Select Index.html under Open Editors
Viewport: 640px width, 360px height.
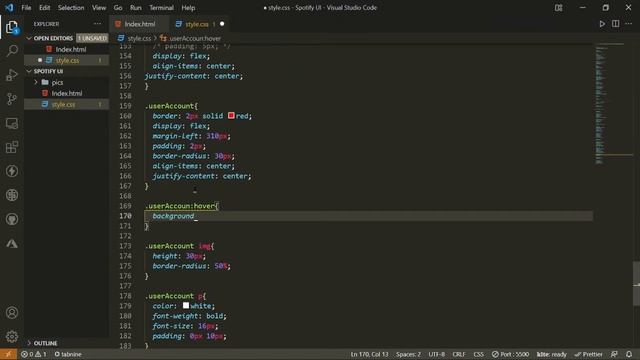point(71,49)
